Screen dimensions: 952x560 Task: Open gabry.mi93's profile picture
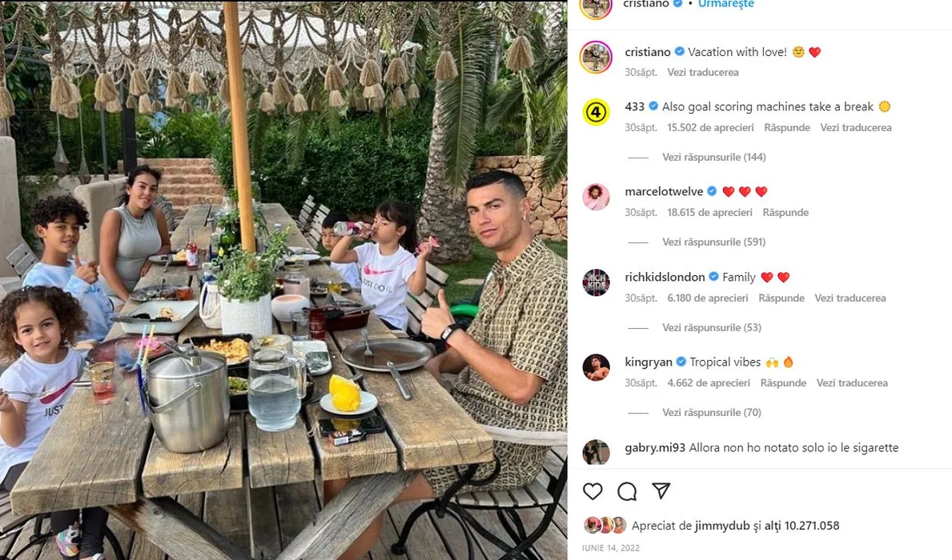[x=597, y=452]
